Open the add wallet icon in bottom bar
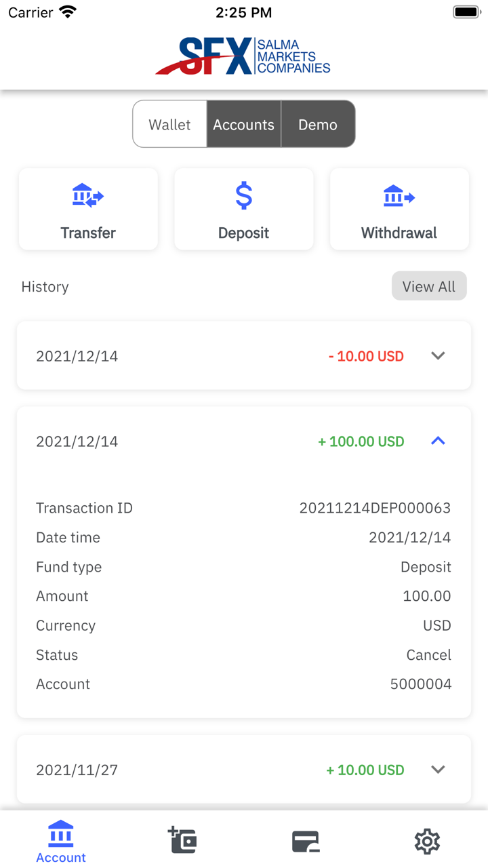 182,840
